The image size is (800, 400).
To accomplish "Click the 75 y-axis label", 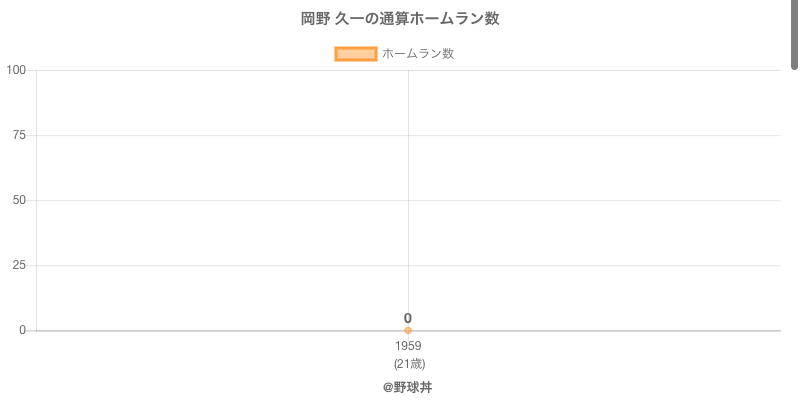I will click(19, 135).
